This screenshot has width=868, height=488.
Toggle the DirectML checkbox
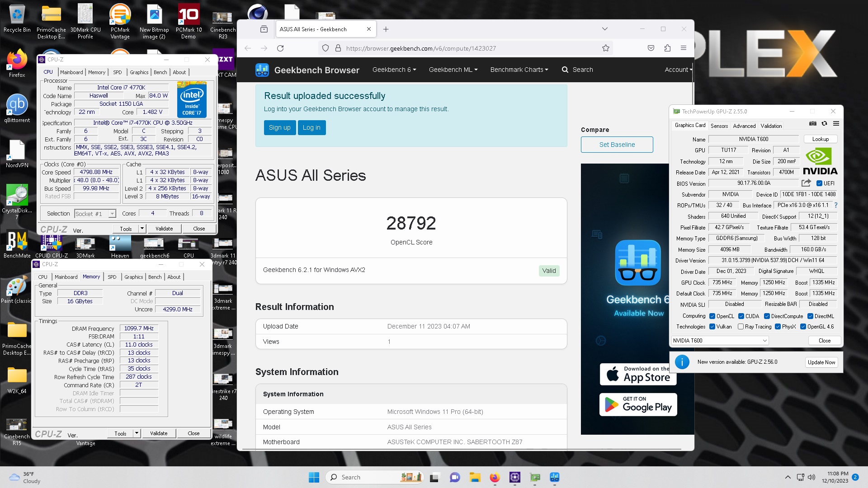tap(811, 316)
